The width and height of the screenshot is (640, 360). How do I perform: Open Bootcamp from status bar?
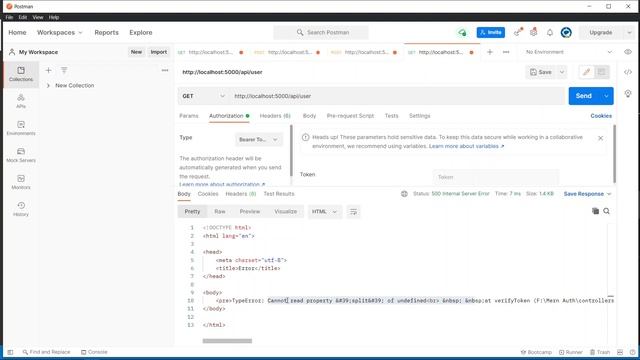(x=536, y=352)
